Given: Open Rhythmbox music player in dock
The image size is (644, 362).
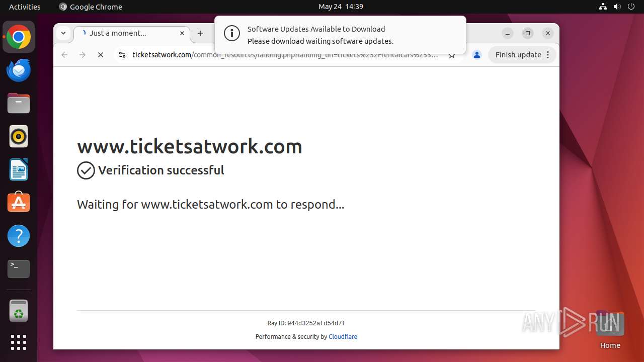Looking at the screenshot, I should coord(19,136).
